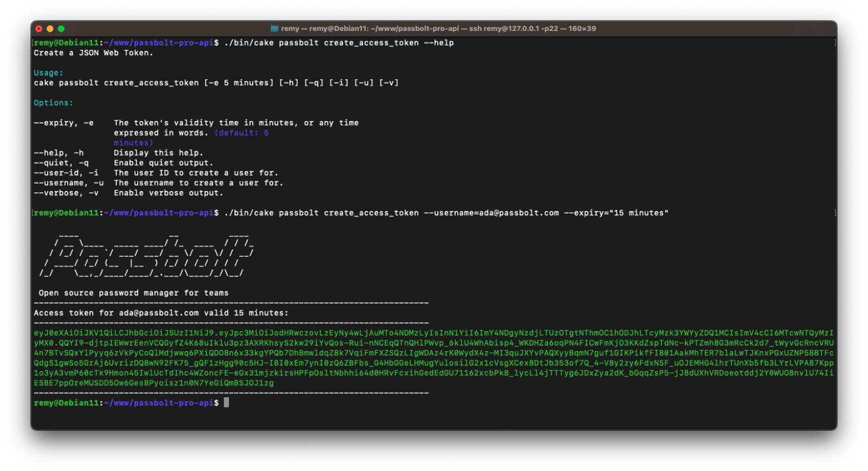This screenshot has width=868, height=471.
Task: Click the command with '--username=ada@passbolt.com'
Action: coord(446,213)
